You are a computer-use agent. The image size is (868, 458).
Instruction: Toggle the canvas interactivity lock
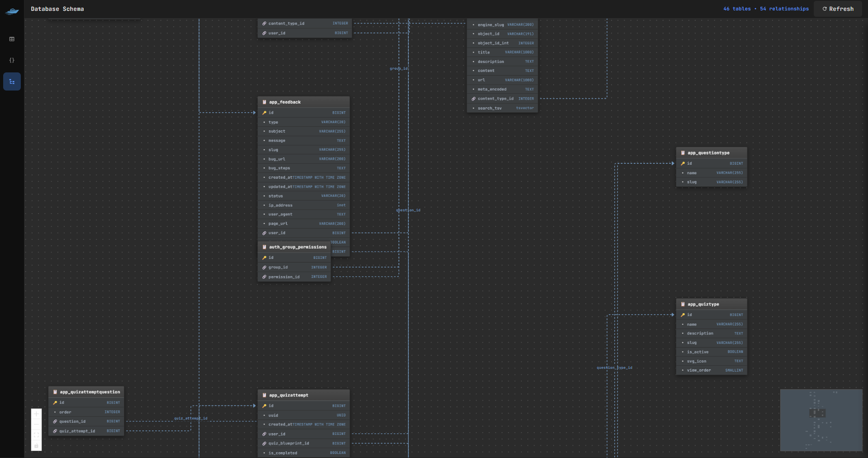tap(37, 446)
